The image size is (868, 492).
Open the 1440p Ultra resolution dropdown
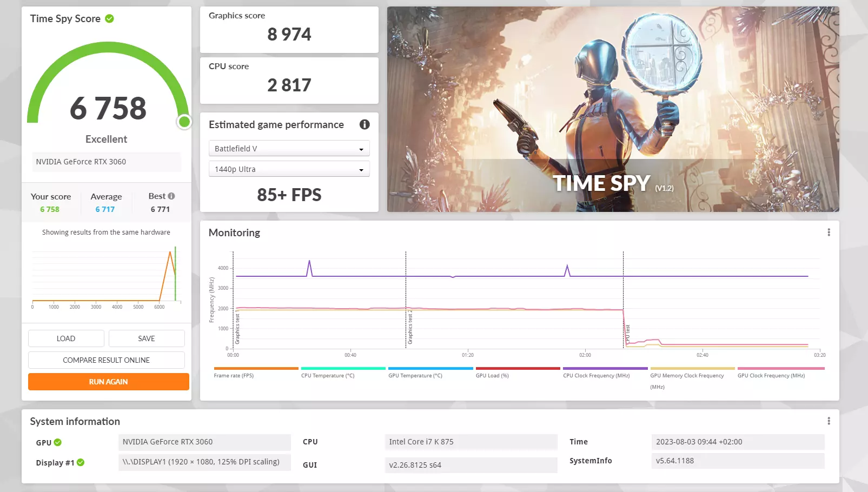tap(289, 169)
